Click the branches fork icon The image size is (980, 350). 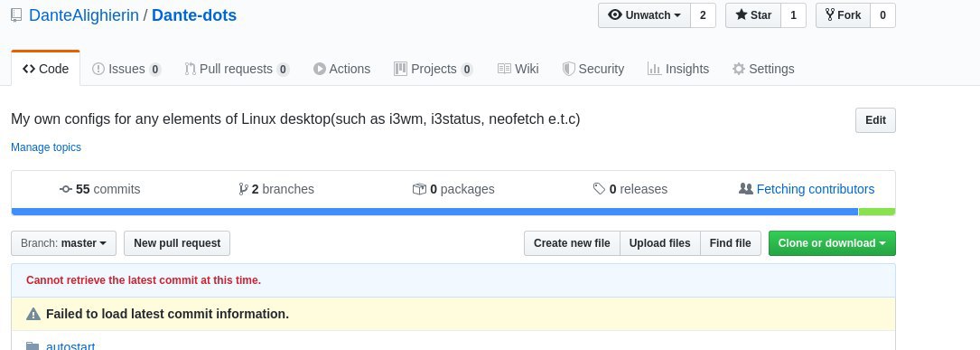click(x=243, y=189)
